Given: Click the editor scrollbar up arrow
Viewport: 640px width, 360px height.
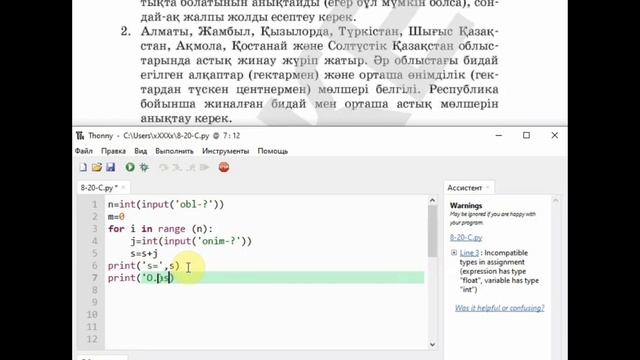Looking at the screenshot, I should [x=432, y=200].
